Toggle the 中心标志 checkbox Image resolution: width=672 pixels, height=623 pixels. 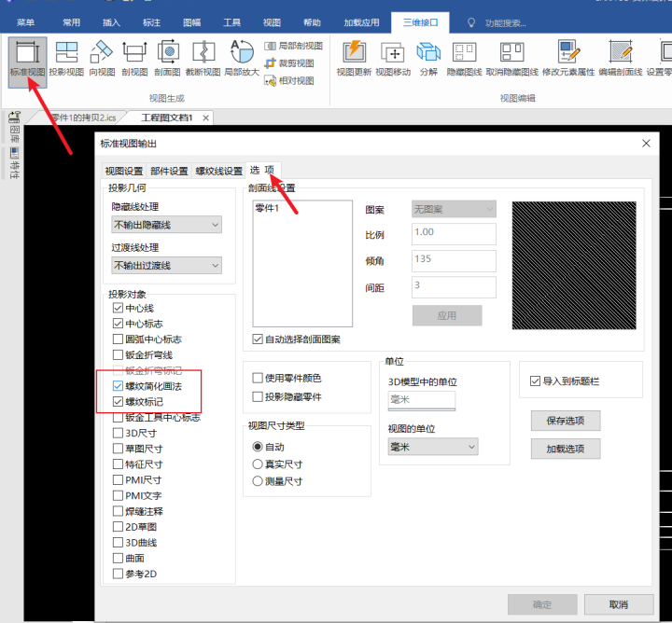point(118,324)
